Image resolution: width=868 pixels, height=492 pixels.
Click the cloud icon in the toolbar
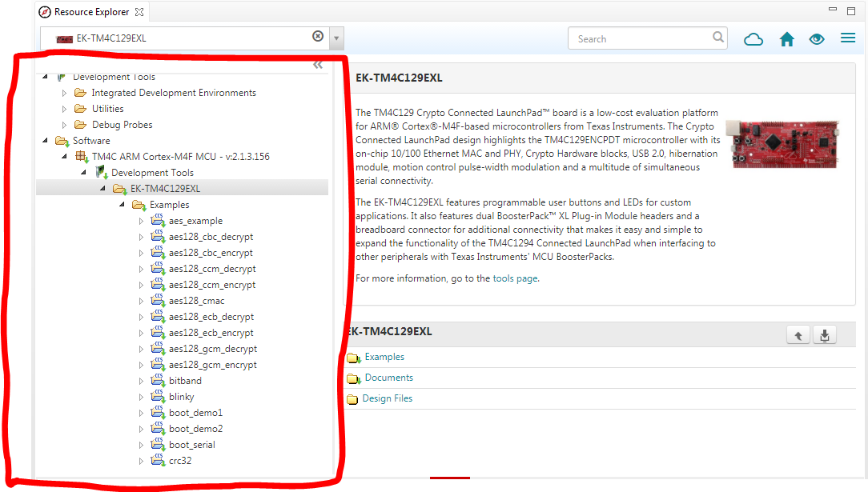[753, 39]
